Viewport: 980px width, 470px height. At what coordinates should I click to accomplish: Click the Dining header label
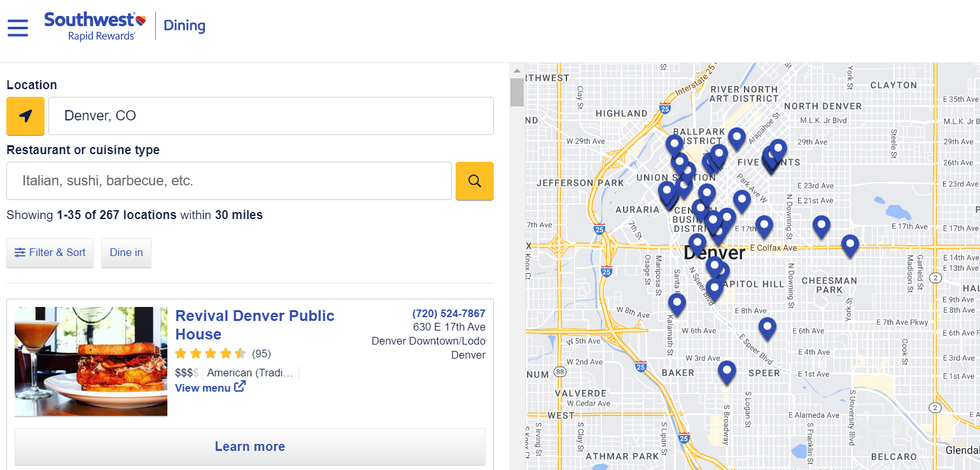[x=184, y=25]
